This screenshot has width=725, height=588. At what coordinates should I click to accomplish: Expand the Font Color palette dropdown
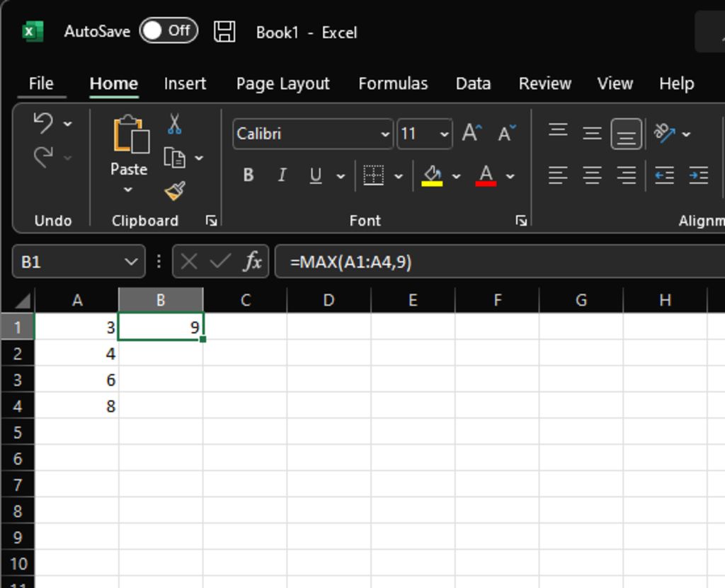(510, 176)
